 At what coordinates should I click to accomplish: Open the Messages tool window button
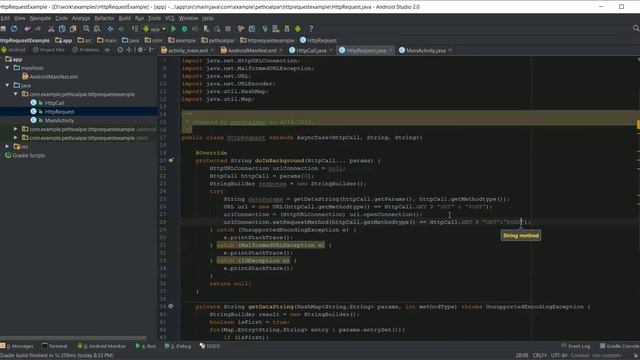click(17, 346)
